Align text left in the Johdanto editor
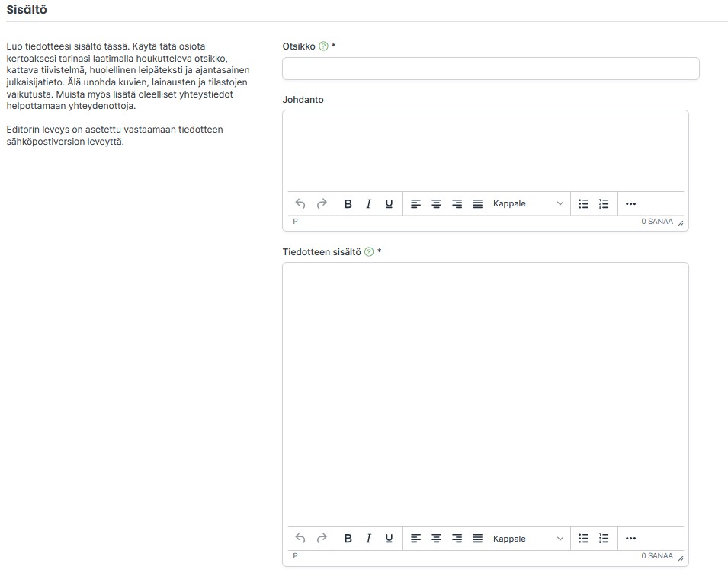This screenshot has width=728, height=576. click(x=415, y=203)
